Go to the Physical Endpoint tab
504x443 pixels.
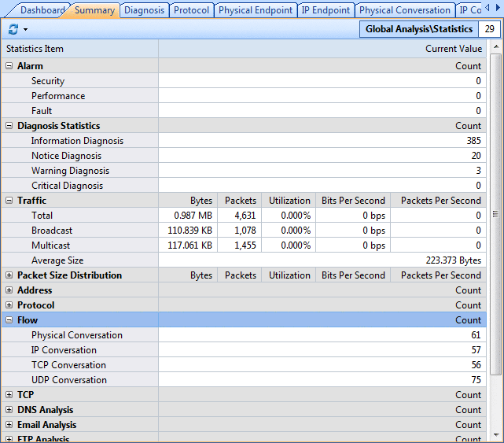pyautogui.click(x=256, y=10)
